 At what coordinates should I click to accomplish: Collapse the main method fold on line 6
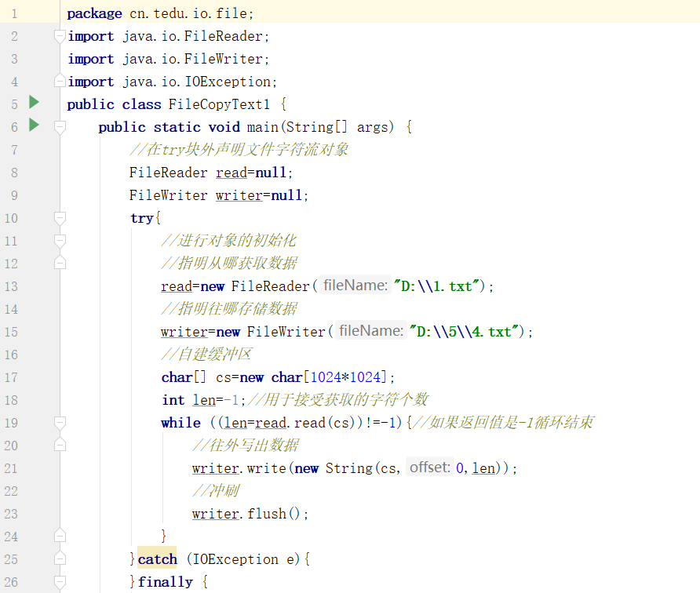click(60, 127)
